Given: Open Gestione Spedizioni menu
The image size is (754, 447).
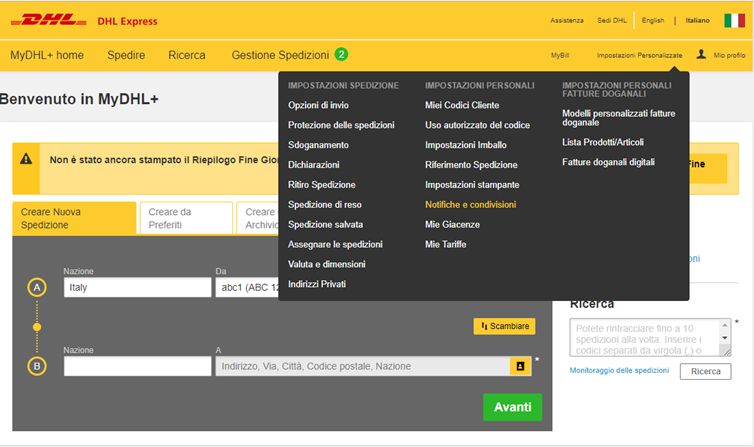Looking at the screenshot, I should 280,55.
